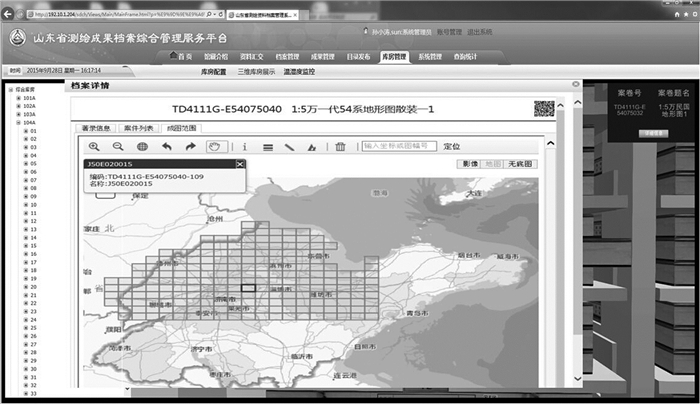Viewport: 700px width, 404px height.
Task: Switch basemap to 地图 map
Action: [x=493, y=163]
